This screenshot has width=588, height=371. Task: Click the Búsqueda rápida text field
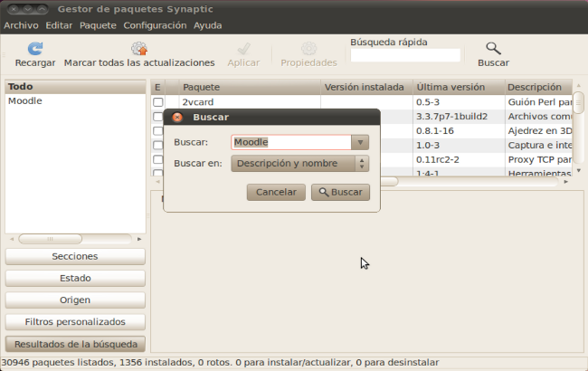point(404,56)
